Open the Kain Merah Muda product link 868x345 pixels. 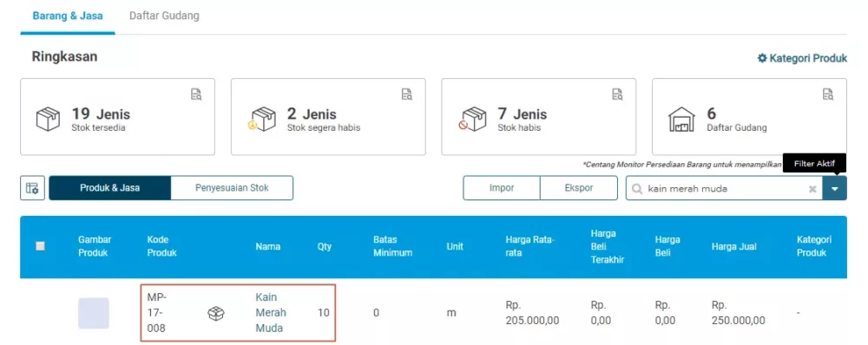tap(271, 312)
